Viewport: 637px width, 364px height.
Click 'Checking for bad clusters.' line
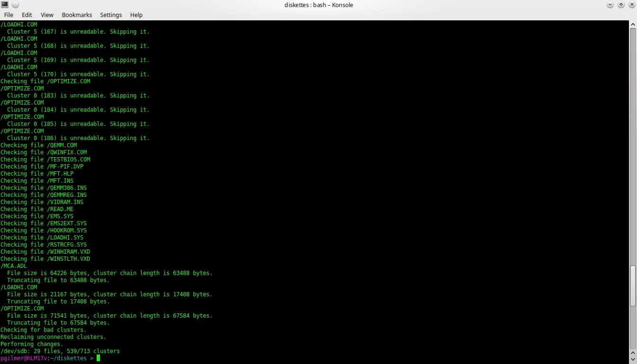coord(44,330)
